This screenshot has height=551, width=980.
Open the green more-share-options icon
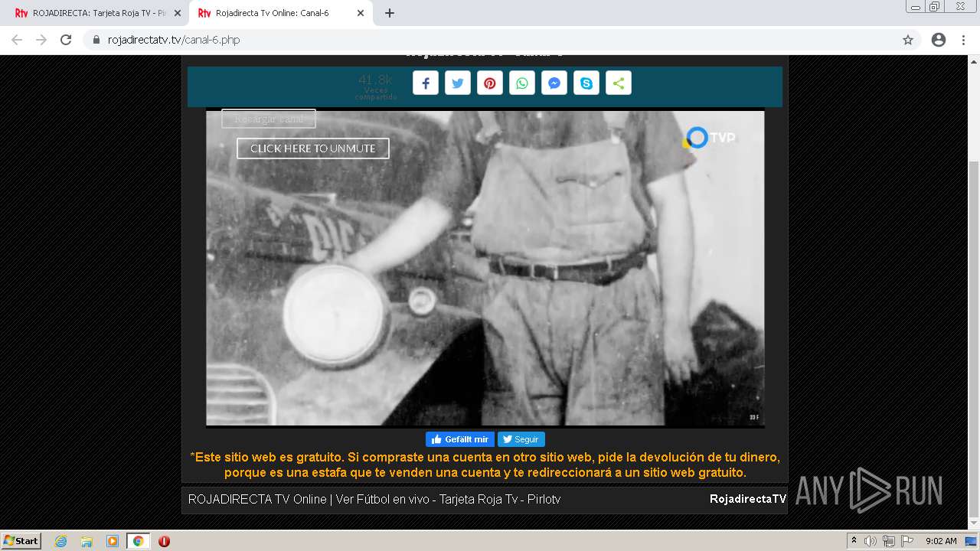[619, 83]
